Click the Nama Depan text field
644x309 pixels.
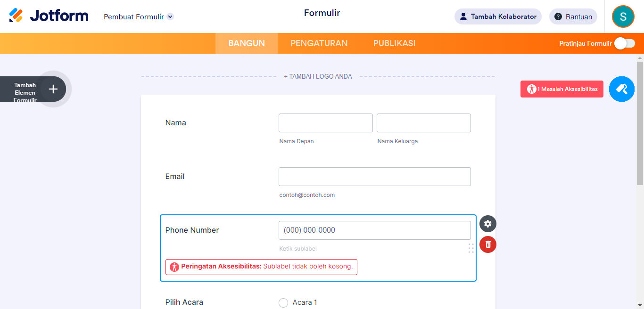(325, 123)
